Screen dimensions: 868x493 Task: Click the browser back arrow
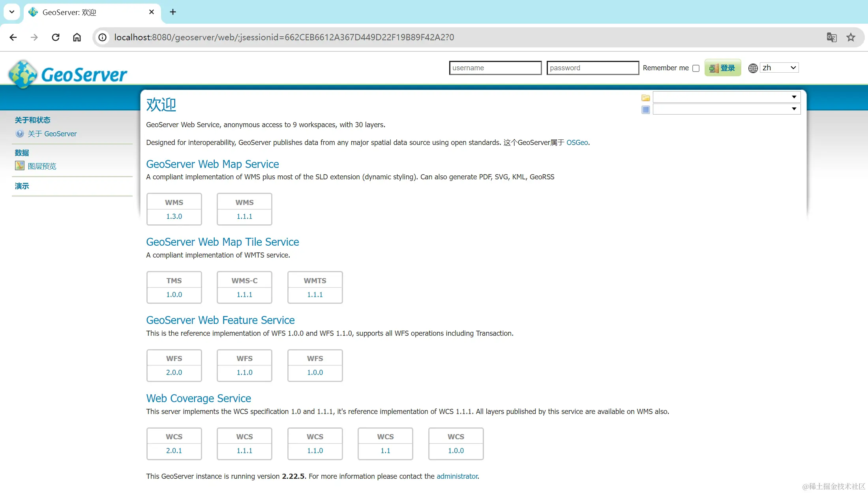(x=13, y=37)
